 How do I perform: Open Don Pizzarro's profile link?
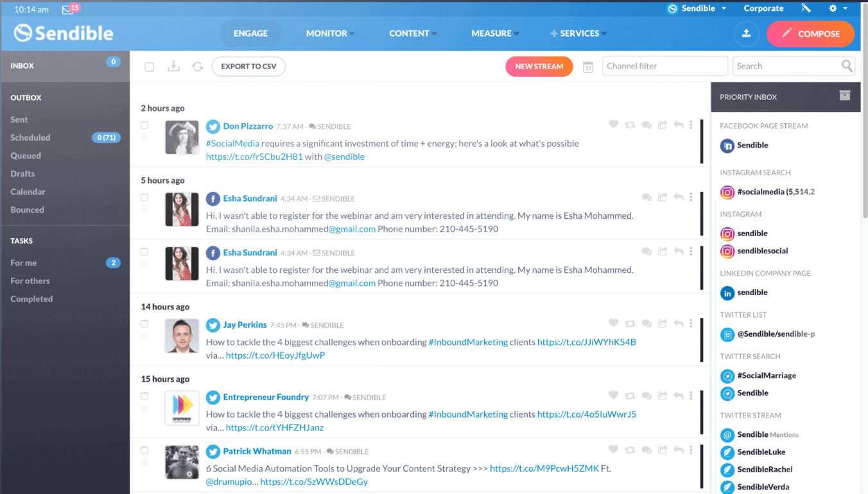(x=248, y=126)
